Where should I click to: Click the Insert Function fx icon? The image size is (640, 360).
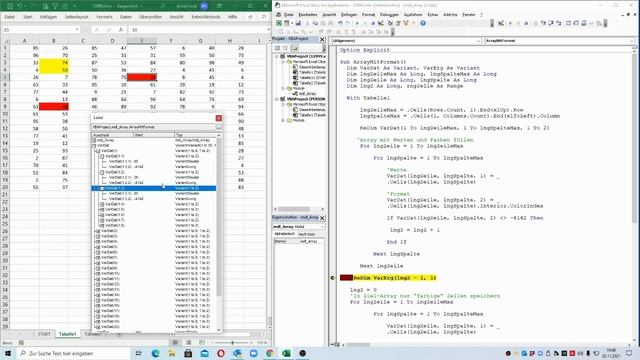click(x=121, y=30)
